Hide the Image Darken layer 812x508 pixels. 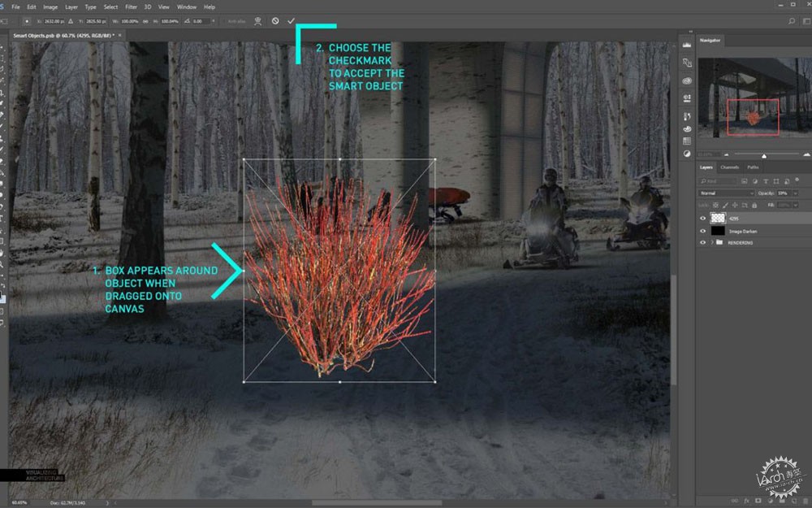(x=702, y=231)
